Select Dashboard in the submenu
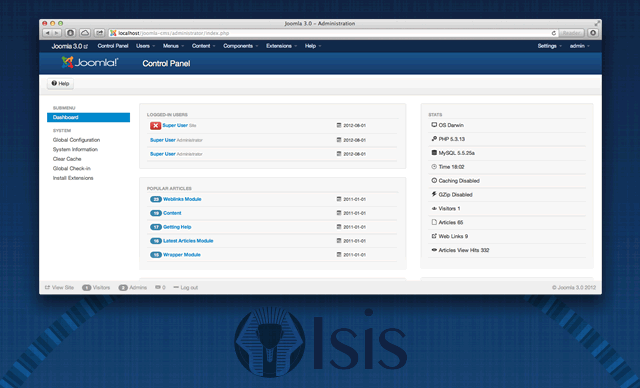Viewport: 640px width, 388px height. coord(89,118)
